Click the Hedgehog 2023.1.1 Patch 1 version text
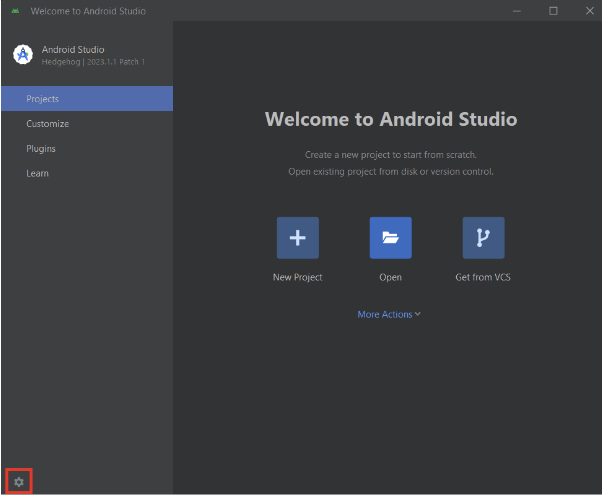Image resolution: width=602 pixels, height=495 pixels. tap(93, 62)
